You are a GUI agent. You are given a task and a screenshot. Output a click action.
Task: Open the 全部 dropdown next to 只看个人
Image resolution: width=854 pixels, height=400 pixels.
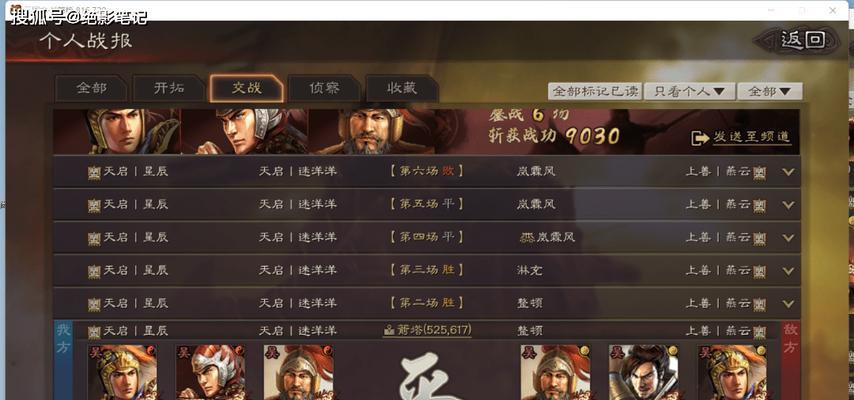770,91
